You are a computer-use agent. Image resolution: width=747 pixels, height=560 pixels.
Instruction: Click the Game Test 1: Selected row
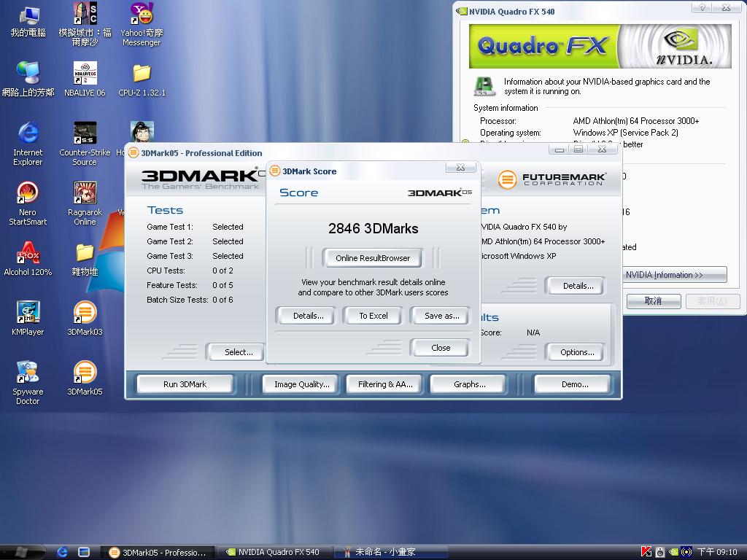point(195,227)
